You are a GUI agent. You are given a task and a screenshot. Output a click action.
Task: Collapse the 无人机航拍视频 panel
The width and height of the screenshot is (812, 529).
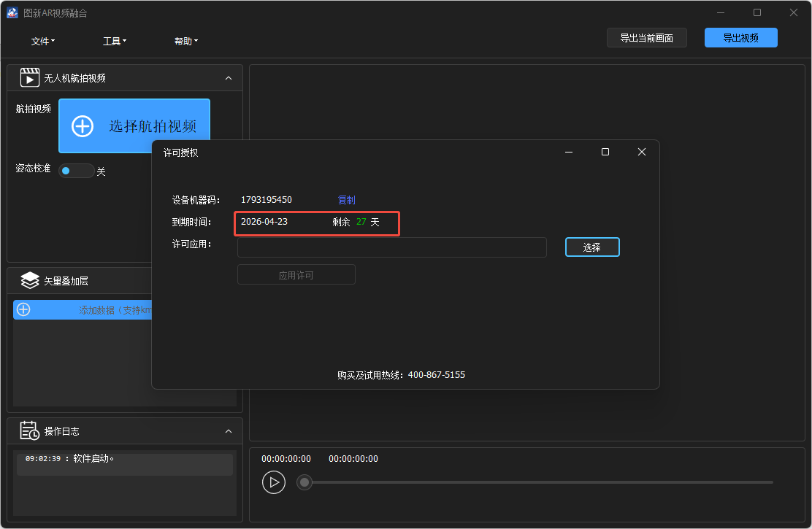(229, 78)
